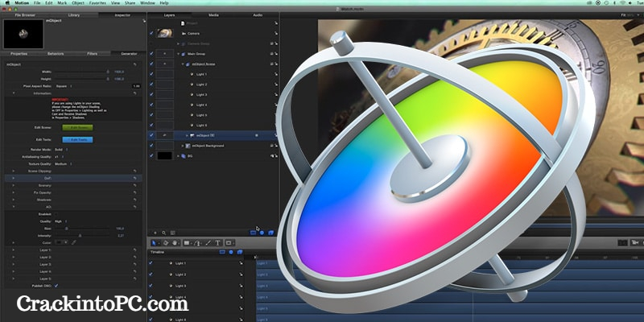Click the eyedropper next to the Color swatch

pyautogui.click(x=74, y=242)
